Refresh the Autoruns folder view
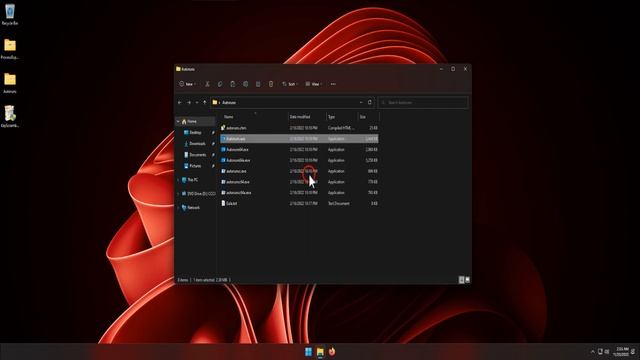Viewport: 640px width, 360px height. click(x=370, y=102)
